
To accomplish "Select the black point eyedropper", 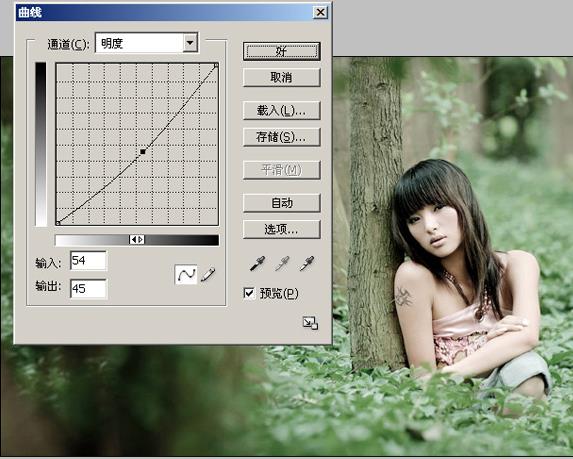I will click(257, 263).
